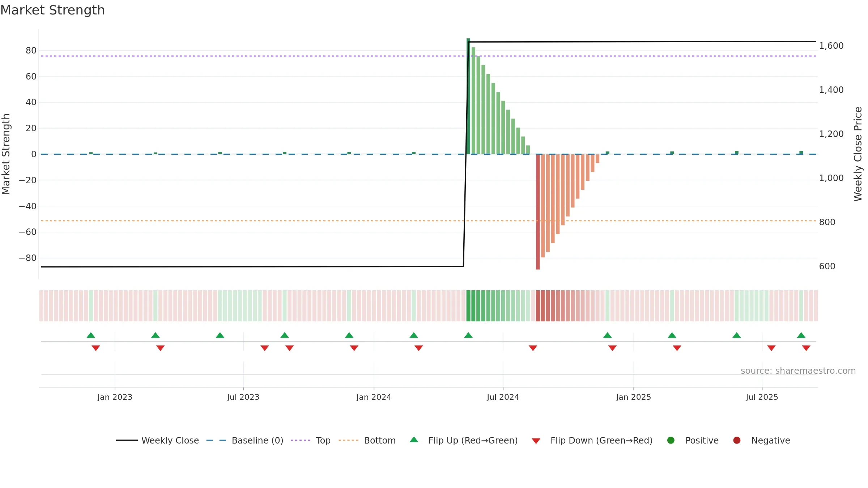Click the Jul 2024 axis label
The height and width of the screenshot is (488, 868).
(x=503, y=397)
